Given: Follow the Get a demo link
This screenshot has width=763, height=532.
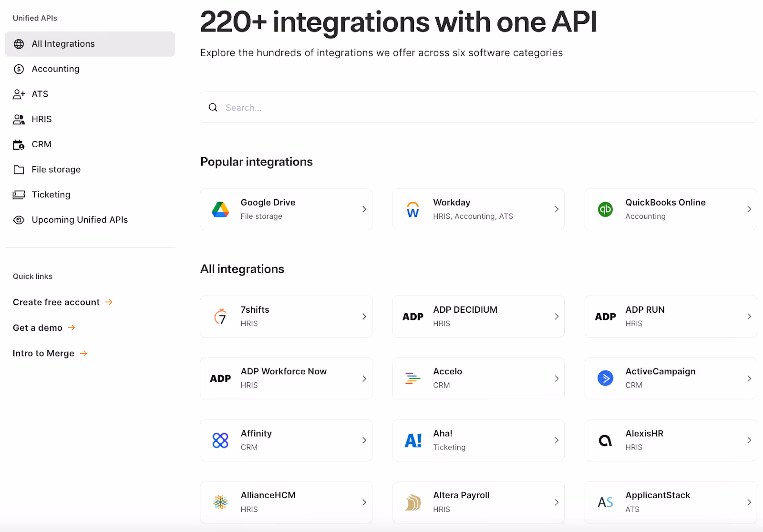Looking at the screenshot, I should [x=44, y=328].
